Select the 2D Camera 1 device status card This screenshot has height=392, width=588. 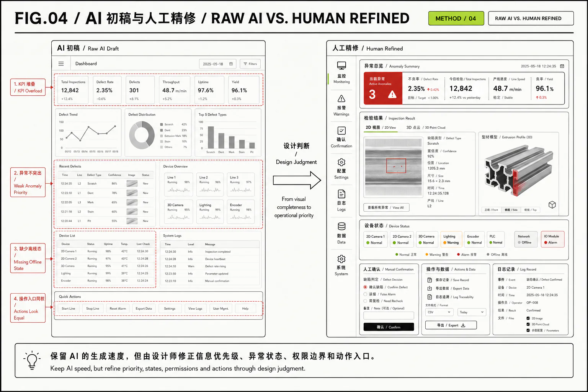click(x=375, y=239)
